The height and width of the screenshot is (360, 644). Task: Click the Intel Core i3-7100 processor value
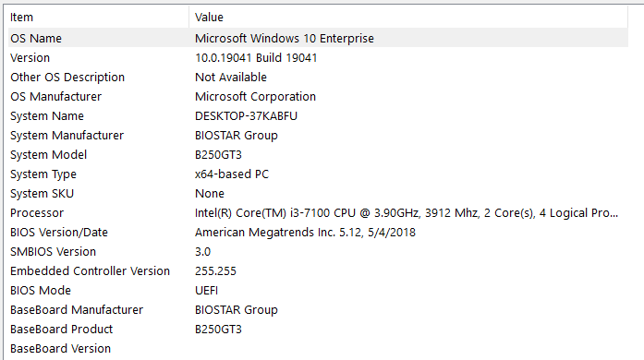(407, 212)
